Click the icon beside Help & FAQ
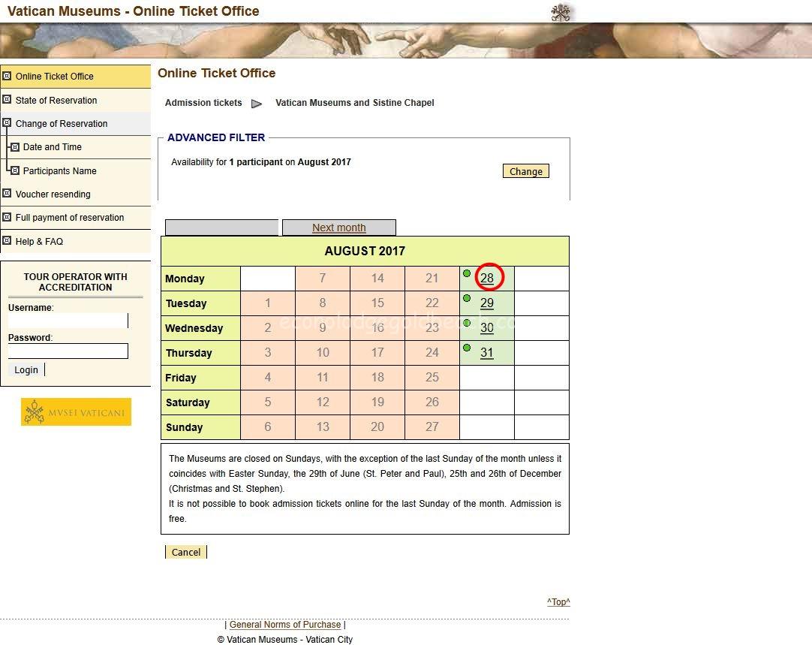 pyautogui.click(x=7, y=240)
